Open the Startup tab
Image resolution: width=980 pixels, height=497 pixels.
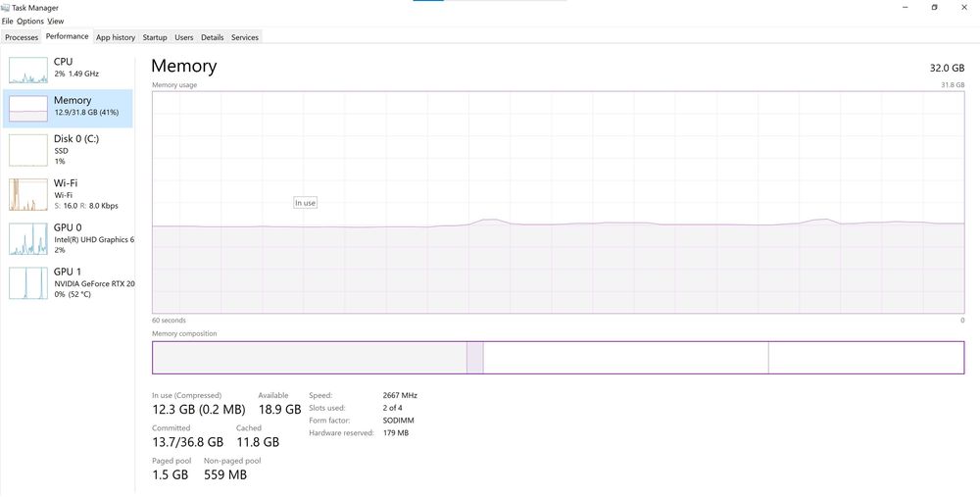pyautogui.click(x=155, y=37)
